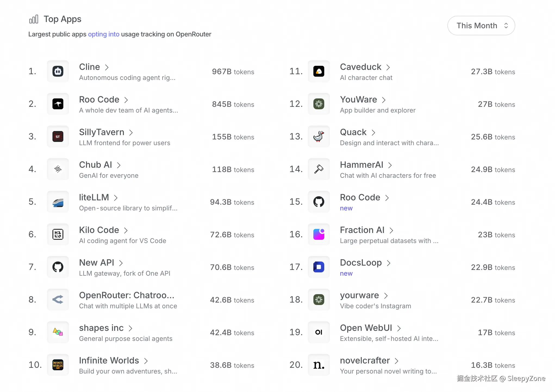Viewport: 555px width, 392px height.
Task: Click the chevron next to DocsLoop
Action: [389, 263]
